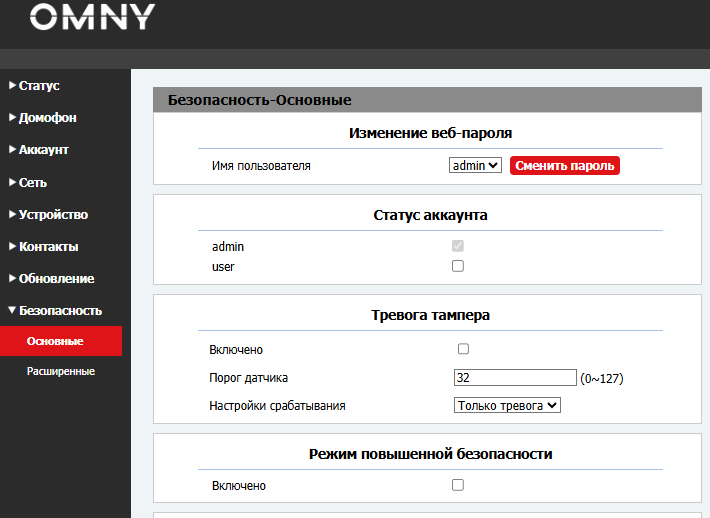Enable the tamper alarm Включено checkbox

[x=463, y=349]
